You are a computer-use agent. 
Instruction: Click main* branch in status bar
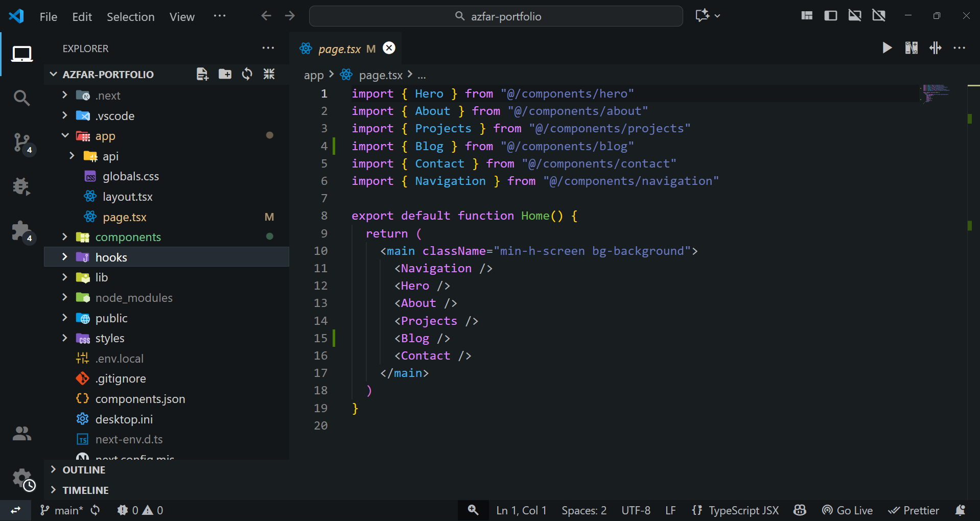point(62,510)
